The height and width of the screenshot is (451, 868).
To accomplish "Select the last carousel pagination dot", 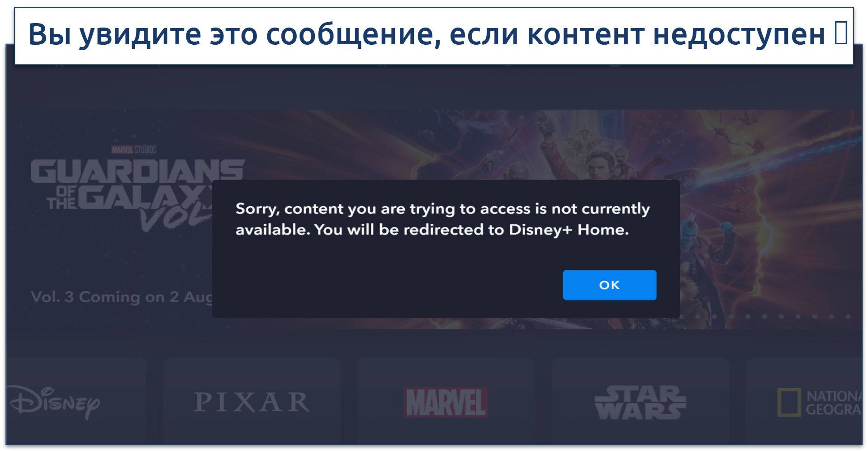I will tap(848, 317).
